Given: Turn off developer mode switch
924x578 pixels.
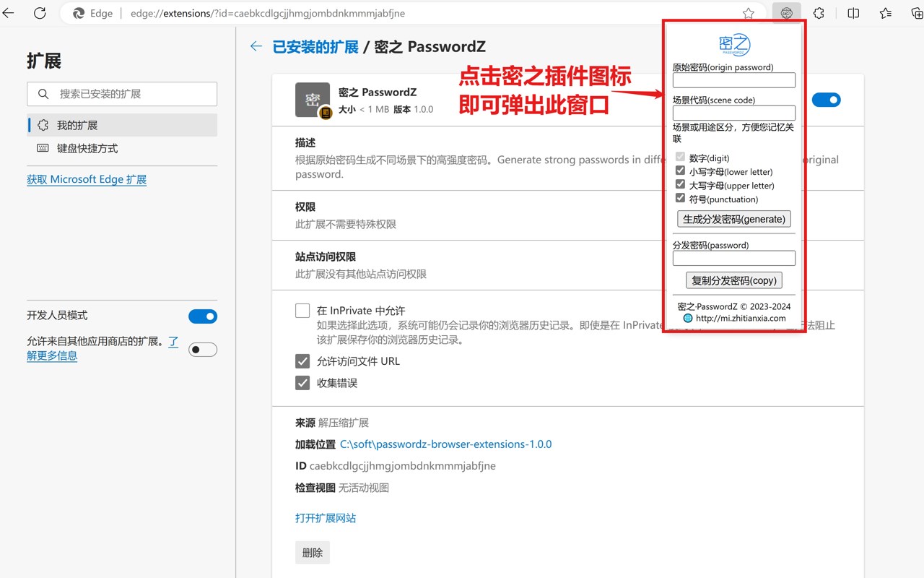Looking at the screenshot, I should 203,316.
